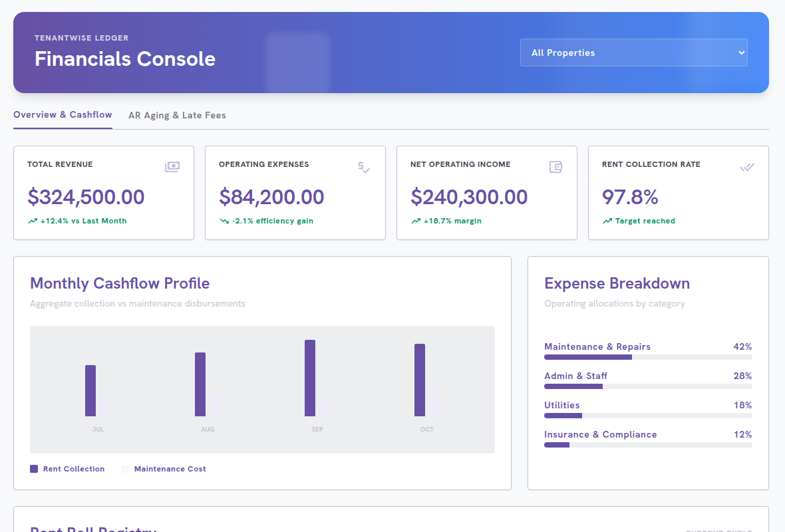Click the upward trend icon beside +12.4% vs Last Month
Screen dimensions: 785x532
tap(33, 221)
